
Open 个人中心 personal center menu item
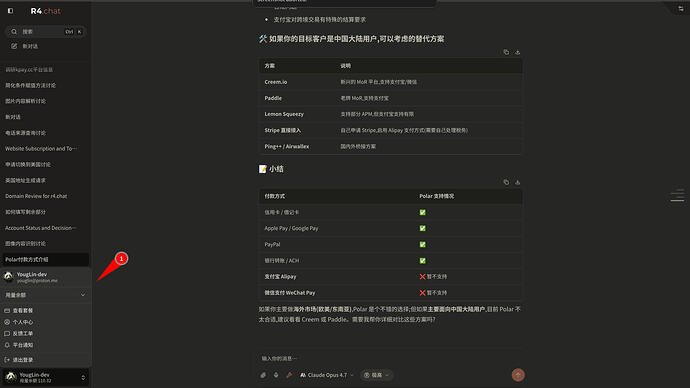coord(23,322)
